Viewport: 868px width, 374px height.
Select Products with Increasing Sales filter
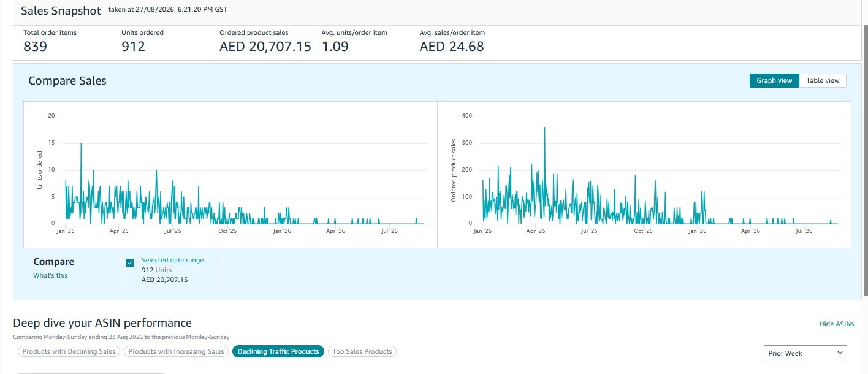click(177, 351)
